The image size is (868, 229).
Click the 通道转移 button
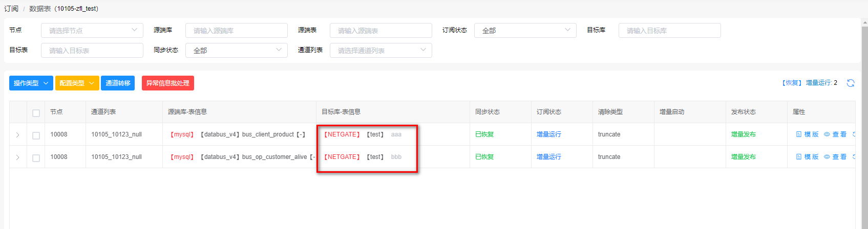[x=118, y=83]
